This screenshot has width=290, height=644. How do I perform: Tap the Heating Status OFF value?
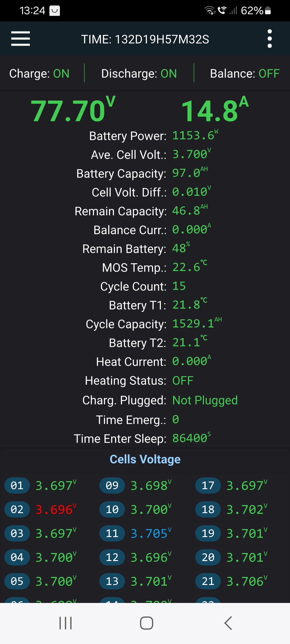point(183,380)
